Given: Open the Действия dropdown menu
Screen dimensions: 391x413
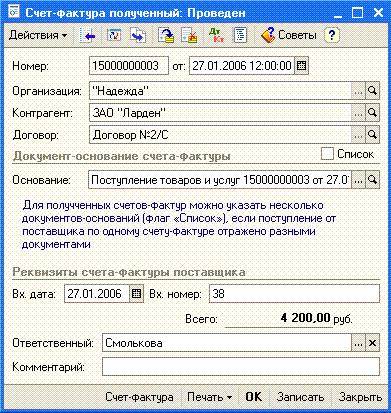Looking at the screenshot, I should pos(38,35).
